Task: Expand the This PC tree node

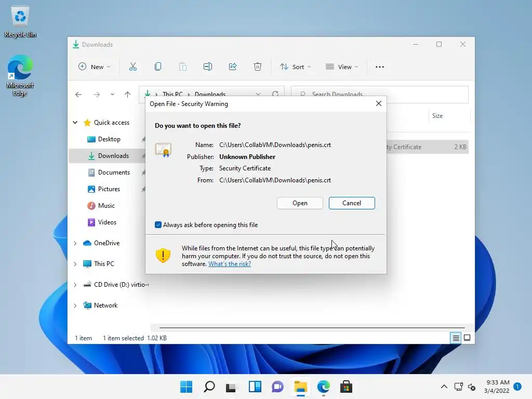Action: pyautogui.click(x=75, y=264)
